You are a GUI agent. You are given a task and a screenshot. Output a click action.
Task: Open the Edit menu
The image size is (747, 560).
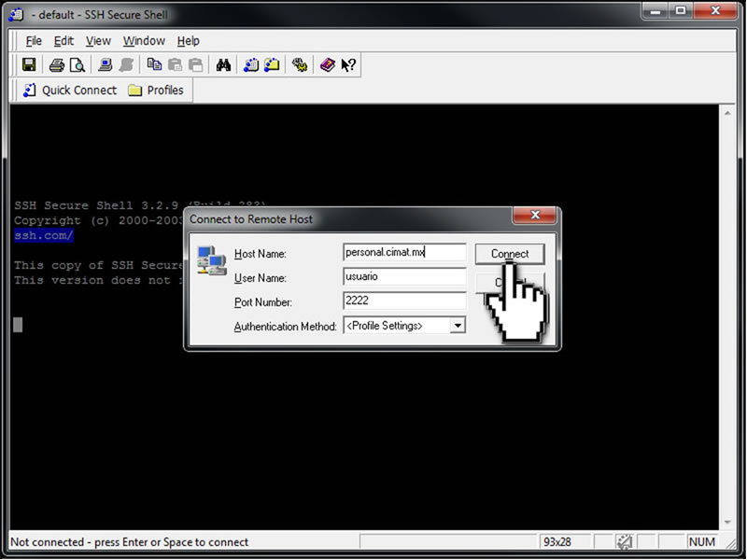click(63, 41)
